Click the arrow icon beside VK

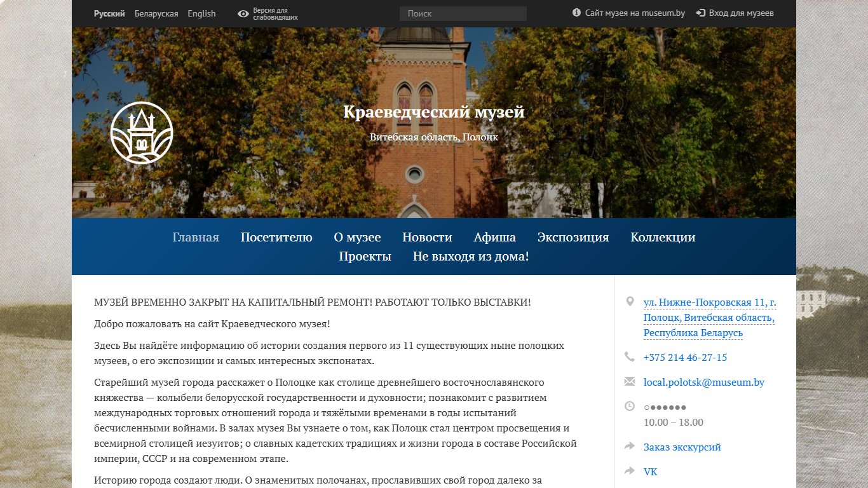pos(630,471)
